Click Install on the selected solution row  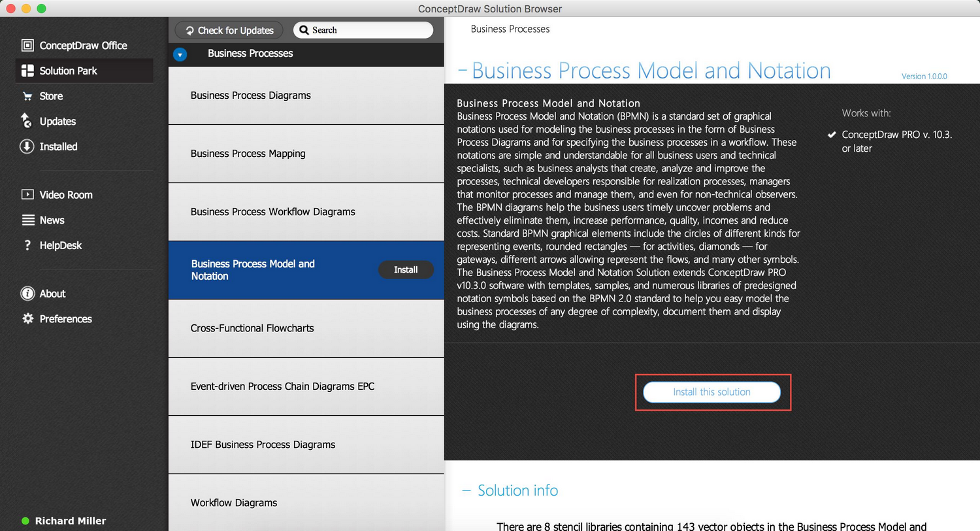[406, 270]
